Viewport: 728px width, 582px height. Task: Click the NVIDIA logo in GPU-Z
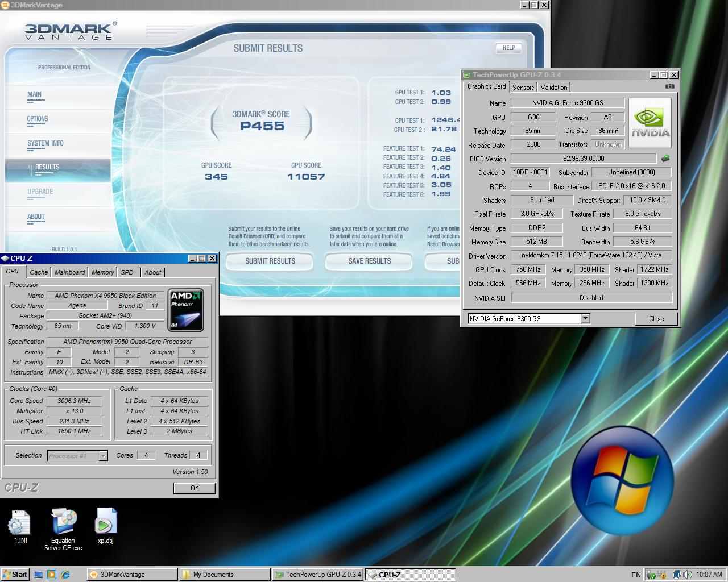650,123
